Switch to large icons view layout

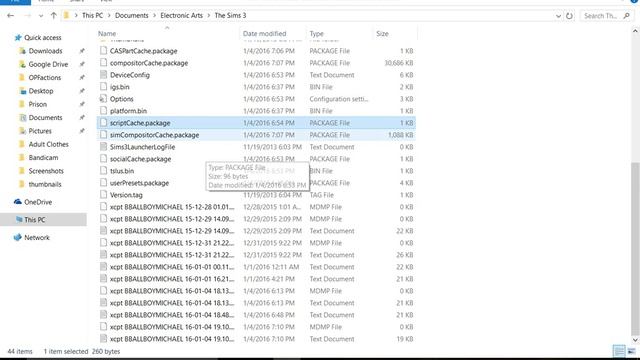click(631, 351)
